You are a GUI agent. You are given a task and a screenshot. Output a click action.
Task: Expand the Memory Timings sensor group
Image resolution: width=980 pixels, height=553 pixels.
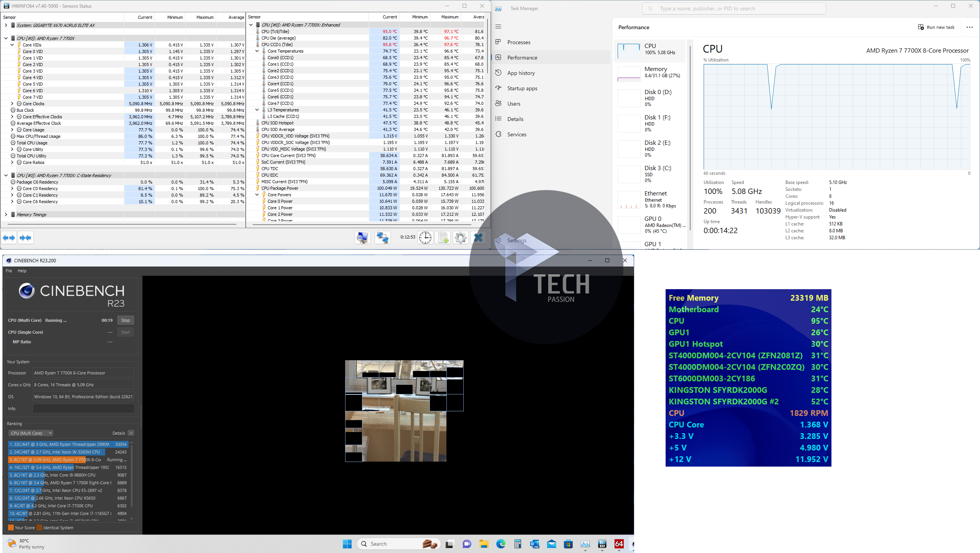(6, 215)
